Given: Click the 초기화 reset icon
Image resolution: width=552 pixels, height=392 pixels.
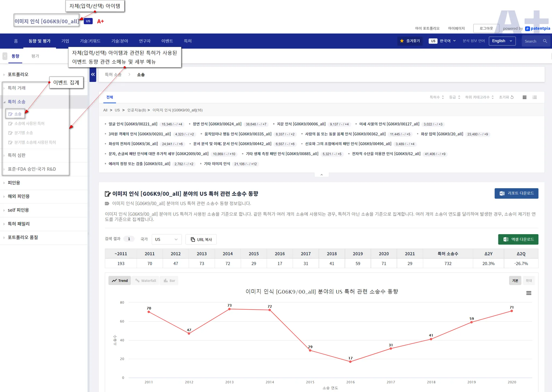Looking at the screenshot, I should pos(512,97).
